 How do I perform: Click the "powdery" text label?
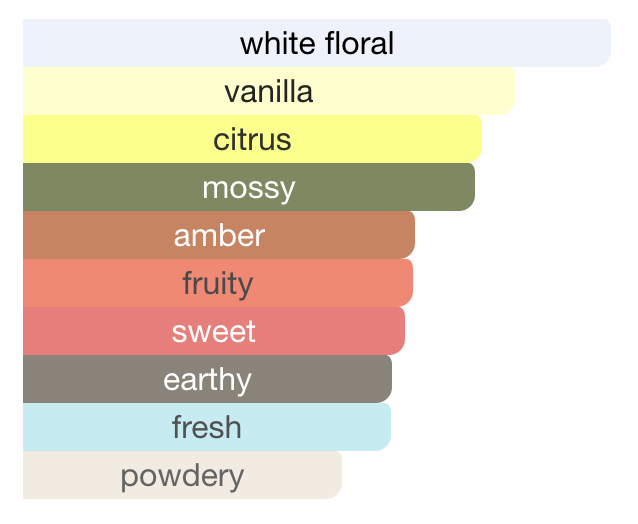click(182, 475)
